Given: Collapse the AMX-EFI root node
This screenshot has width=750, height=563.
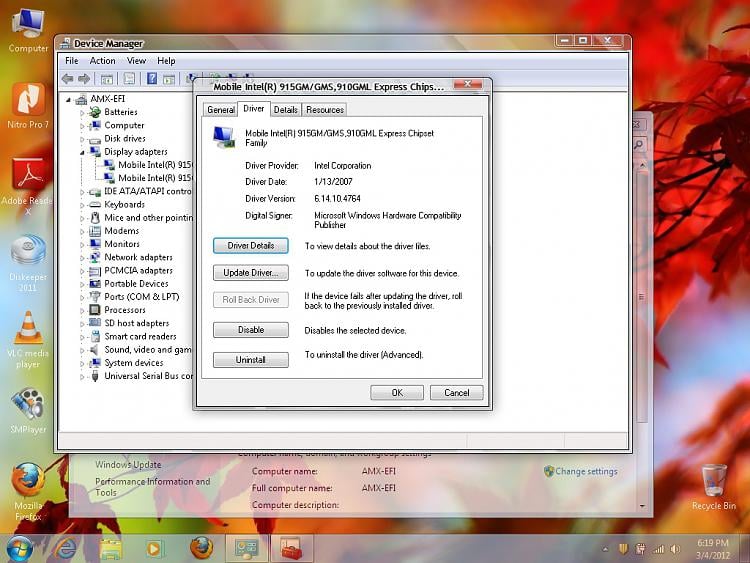Looking at the screenshot, I should pos(68,99).
